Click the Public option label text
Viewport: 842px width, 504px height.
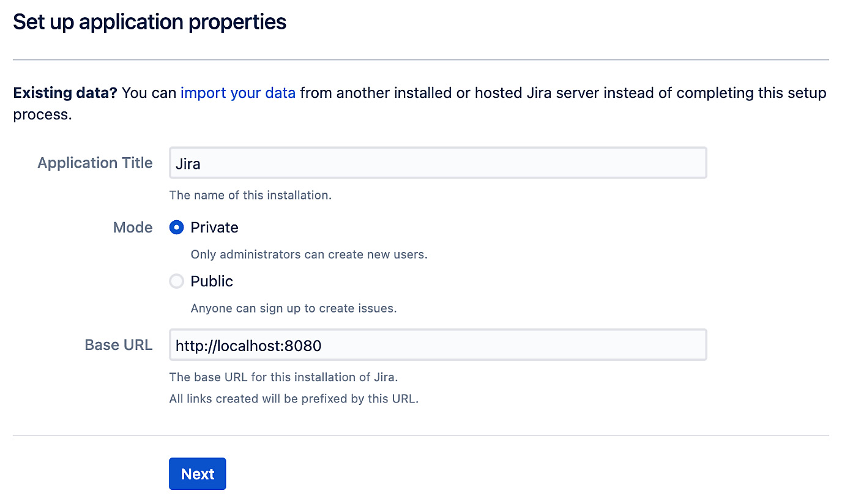(211, 281)
